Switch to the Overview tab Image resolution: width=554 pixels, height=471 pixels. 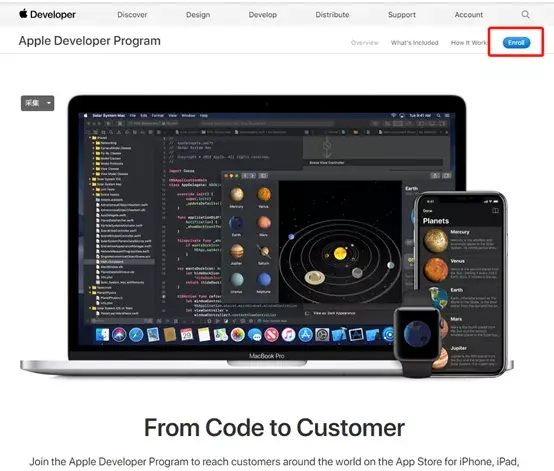click(365, 43)
